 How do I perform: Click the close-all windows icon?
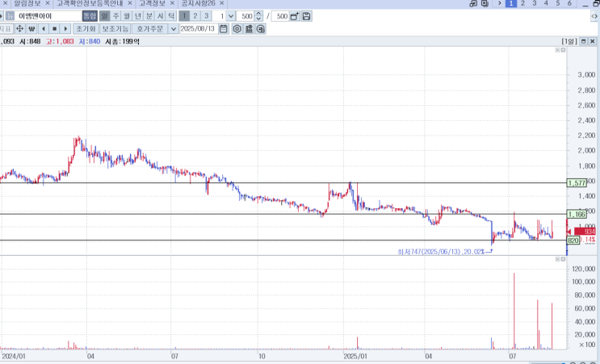(485, 3)
